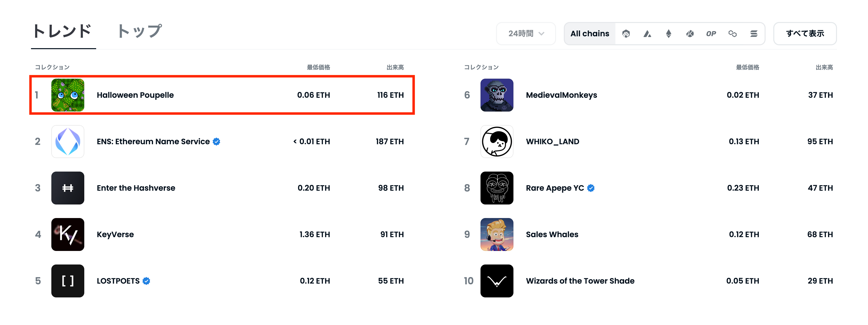Select the Polygon chain filter
The width and height of the screenshot is (868, 325).
point(732,34)
